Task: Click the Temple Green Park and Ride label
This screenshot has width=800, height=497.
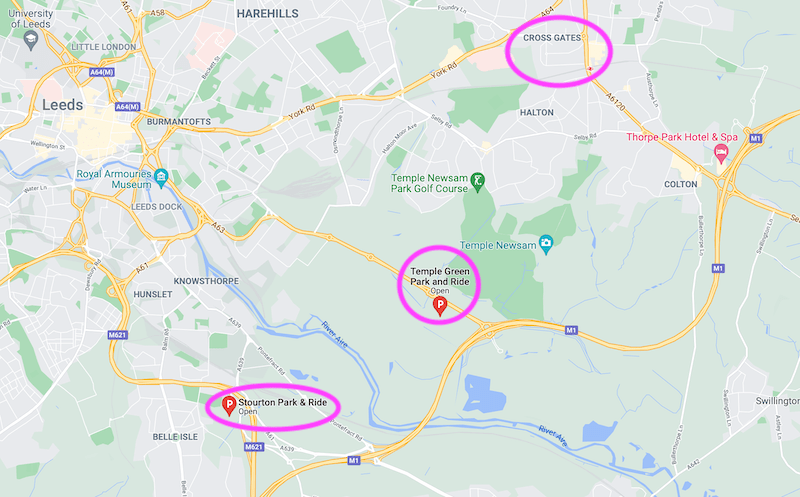Action: coord(440,276)
